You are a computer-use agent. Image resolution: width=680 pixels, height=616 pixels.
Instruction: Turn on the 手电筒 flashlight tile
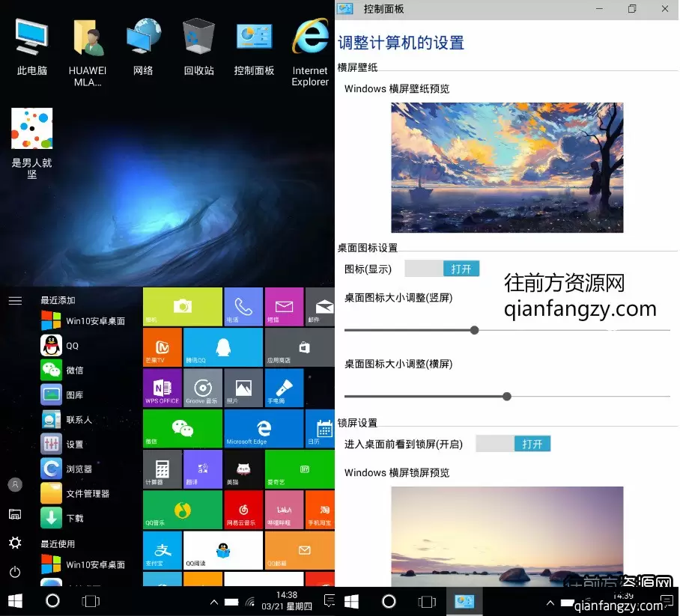[x=284, y=388]
